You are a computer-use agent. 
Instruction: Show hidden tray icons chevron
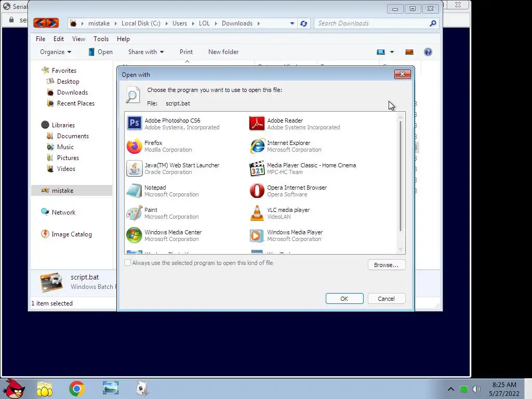[450, 389]
